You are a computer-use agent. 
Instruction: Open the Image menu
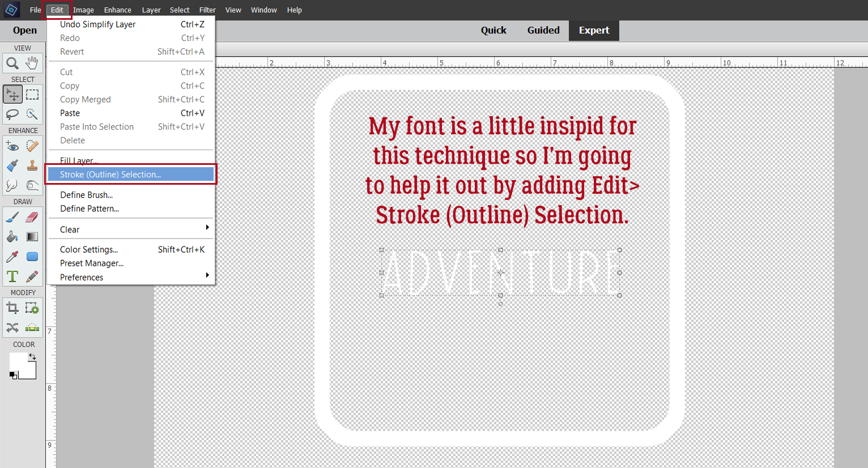[x=83, y=10]
